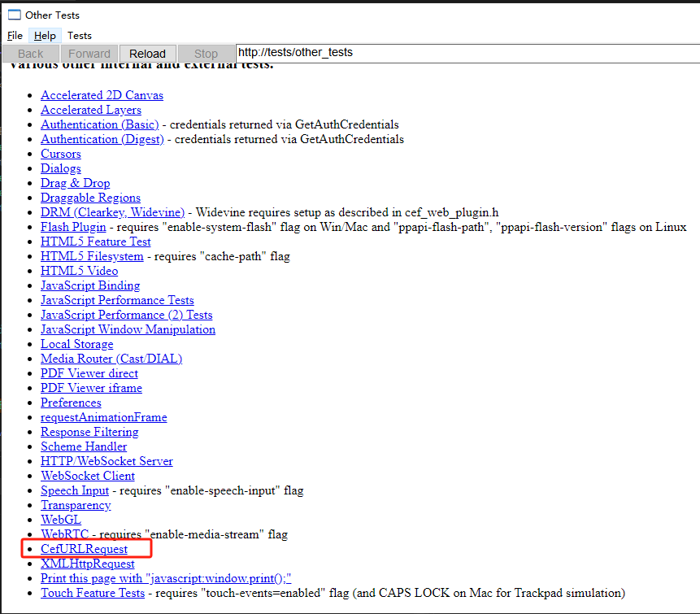Open the JavaScript Binding test

coord(89,285)
